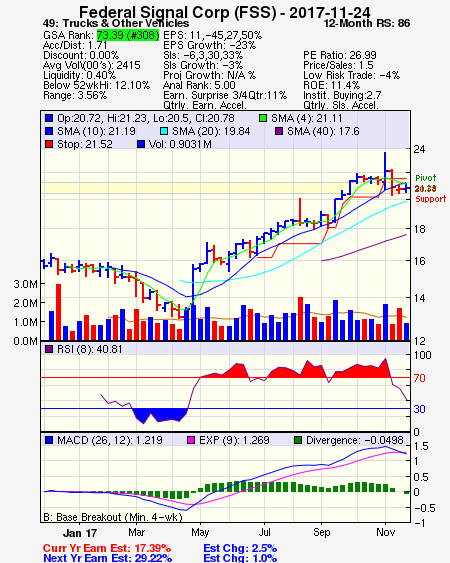Click the Discount: 0.00% text
The image size is (450, 563).
coord(81,55)
